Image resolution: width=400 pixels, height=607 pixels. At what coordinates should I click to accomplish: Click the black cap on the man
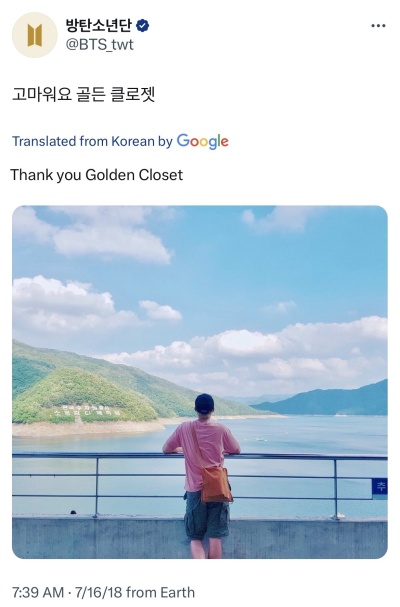pyautogui.click(x=204, y=403)
